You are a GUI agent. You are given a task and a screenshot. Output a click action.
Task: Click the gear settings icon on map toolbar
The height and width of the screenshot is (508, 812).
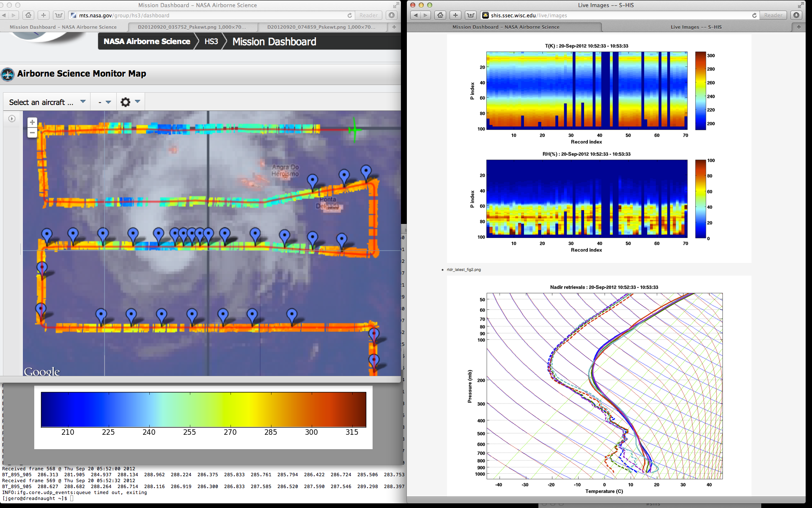(125, 102)
